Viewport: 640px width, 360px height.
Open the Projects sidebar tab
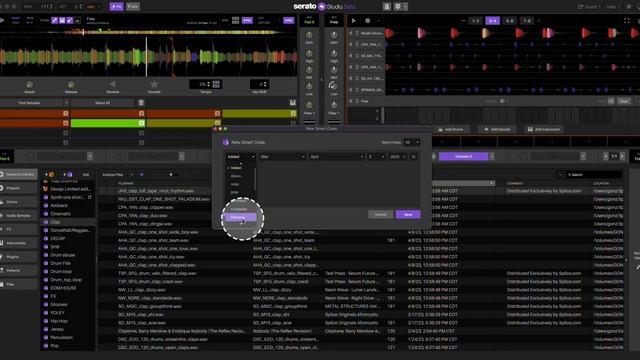[x=18, y=188]
